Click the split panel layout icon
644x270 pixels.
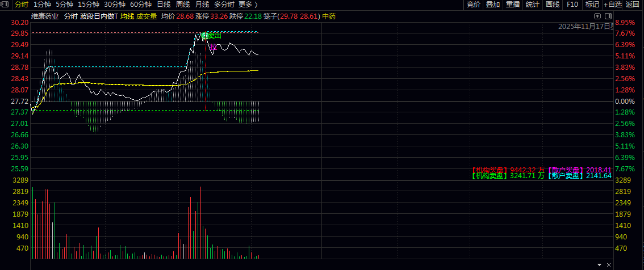(x=607, y=16)
